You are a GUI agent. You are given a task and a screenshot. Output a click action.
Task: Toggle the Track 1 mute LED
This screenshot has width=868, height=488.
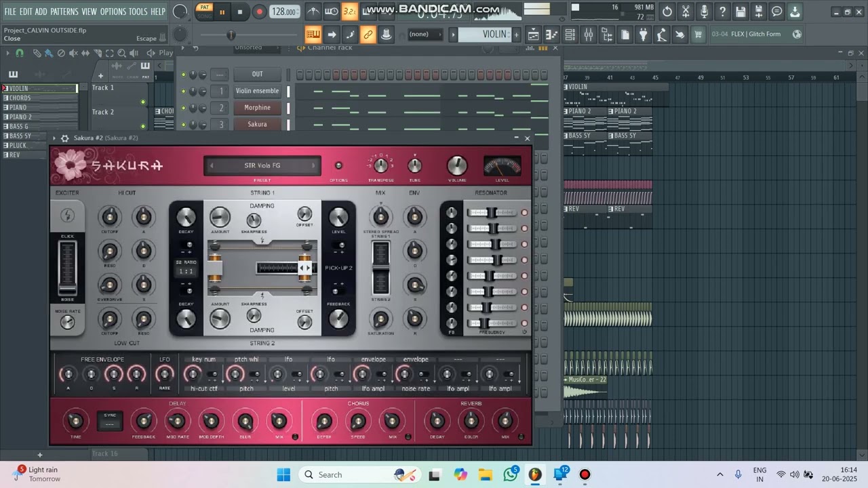pyautogui.click(x=143, y=102)
